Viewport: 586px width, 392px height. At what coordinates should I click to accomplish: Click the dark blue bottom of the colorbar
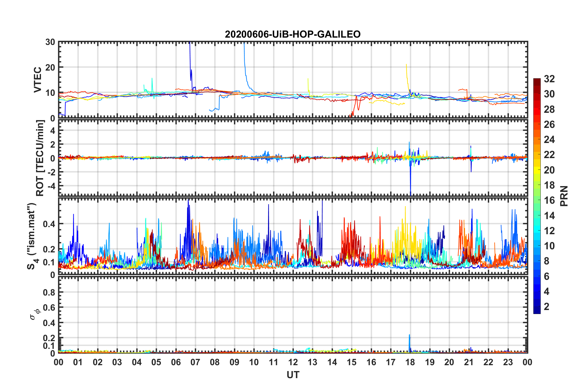[537, 311]
